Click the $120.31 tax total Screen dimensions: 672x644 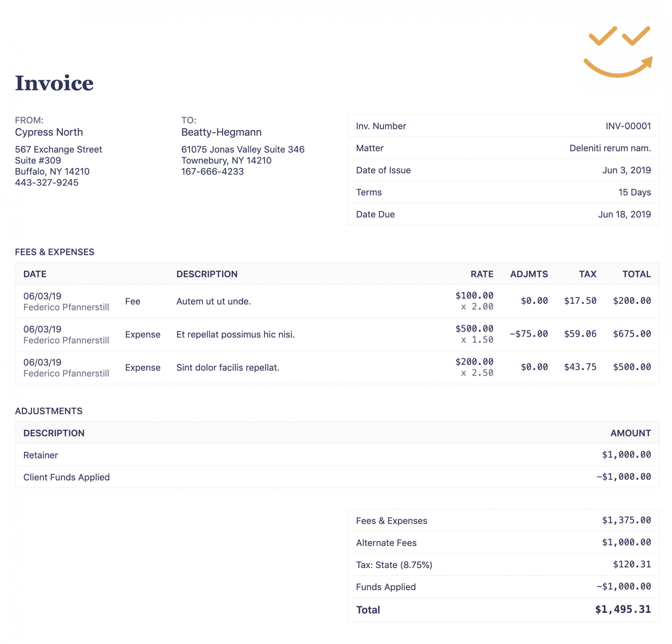[632, 564]
